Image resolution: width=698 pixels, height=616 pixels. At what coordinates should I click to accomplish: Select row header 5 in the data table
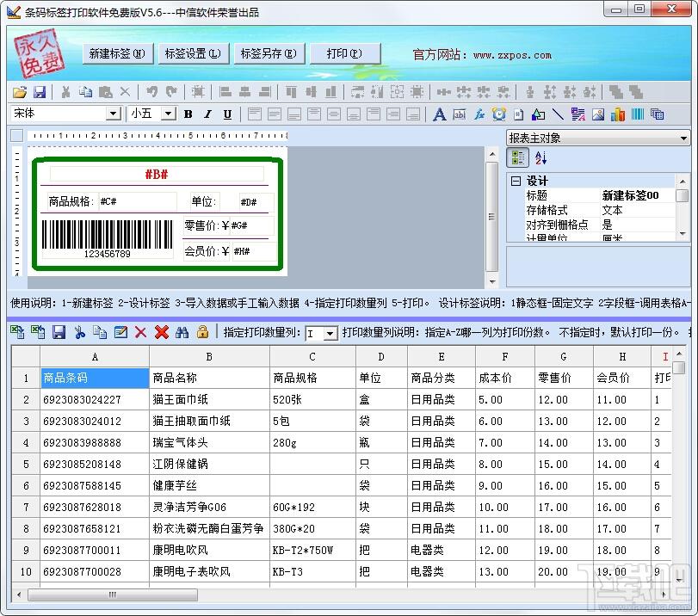coord(26,465)
